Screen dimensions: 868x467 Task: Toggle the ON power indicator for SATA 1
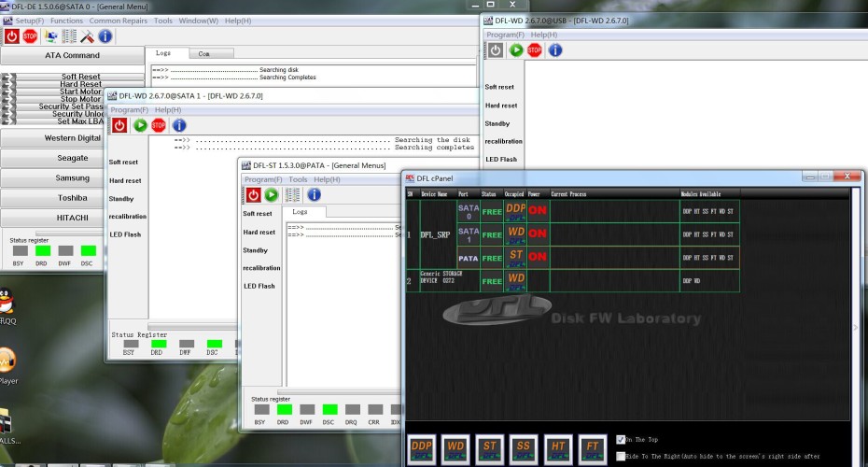tap(538, 233)
